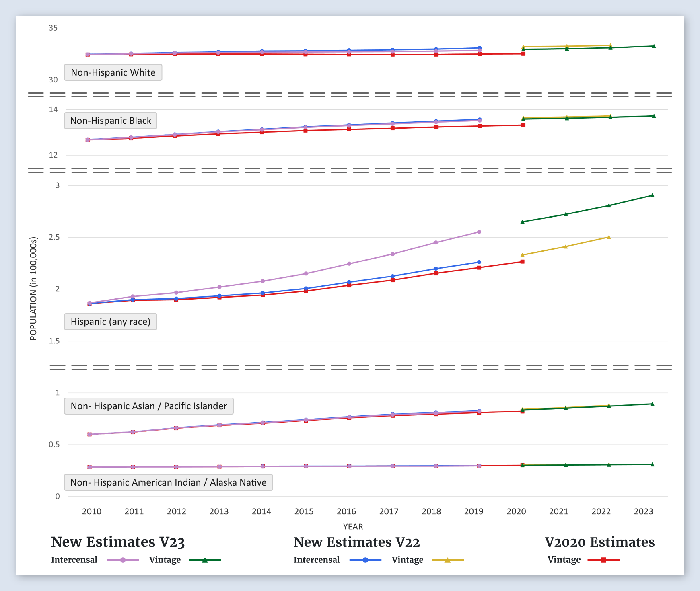
Task: Click the yellow triangle V22 Vintage legend marker
Action: click(447, 560)
